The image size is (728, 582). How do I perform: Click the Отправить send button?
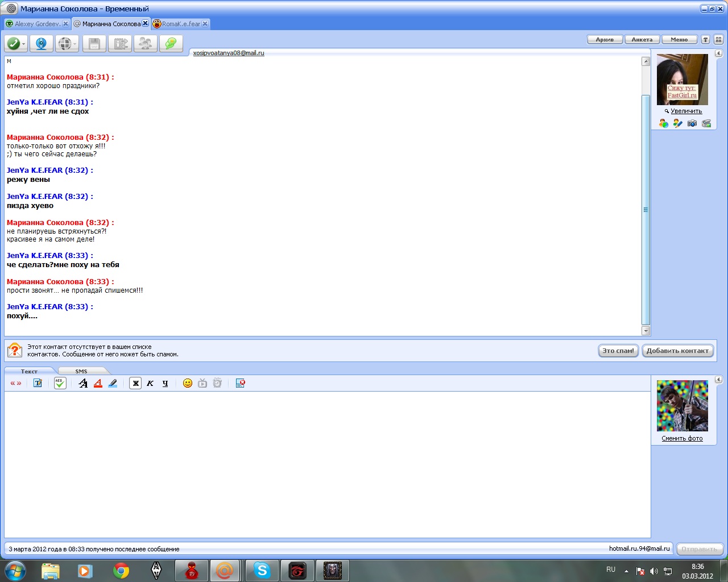pyautogui.click(x=700, y=549)
